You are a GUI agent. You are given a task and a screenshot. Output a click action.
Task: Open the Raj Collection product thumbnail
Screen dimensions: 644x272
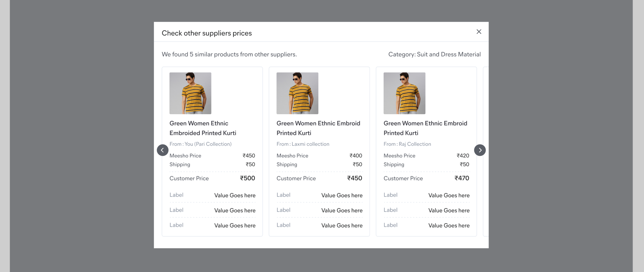(404, 93)
